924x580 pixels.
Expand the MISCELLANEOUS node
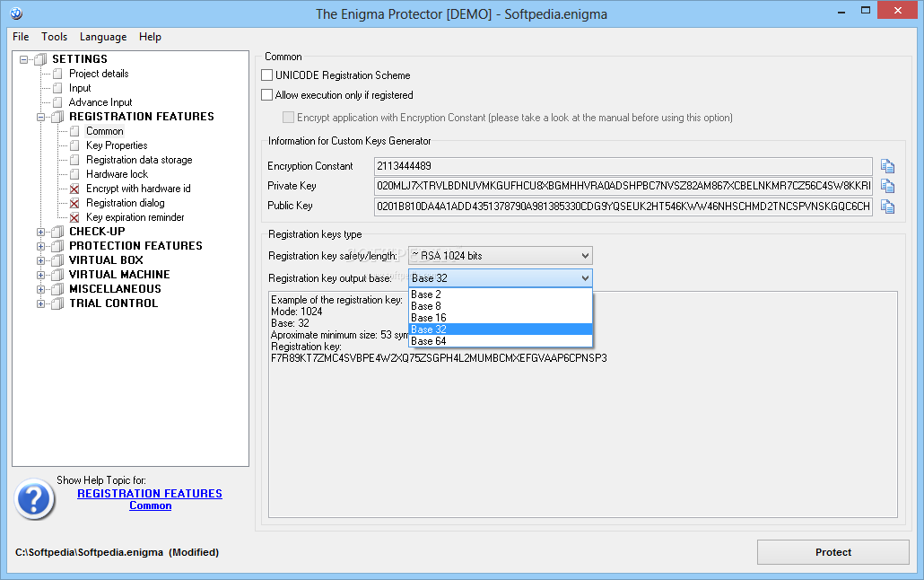tap(40, 289)
